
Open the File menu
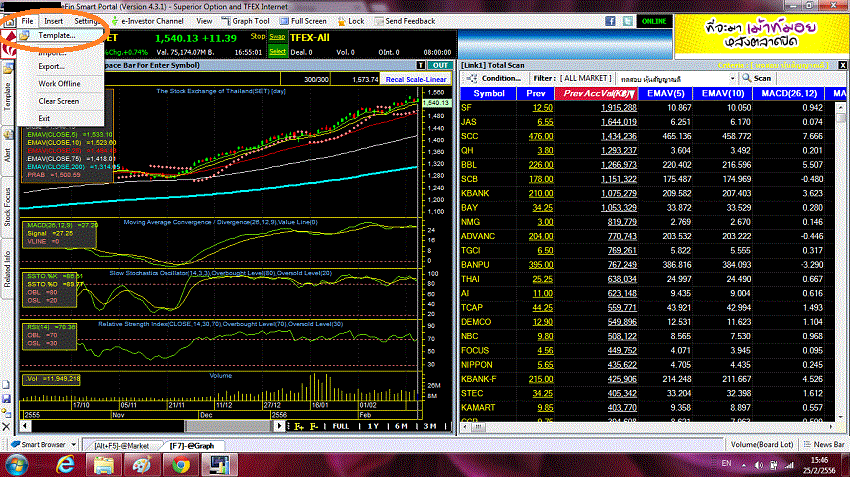tap(27, 21)
